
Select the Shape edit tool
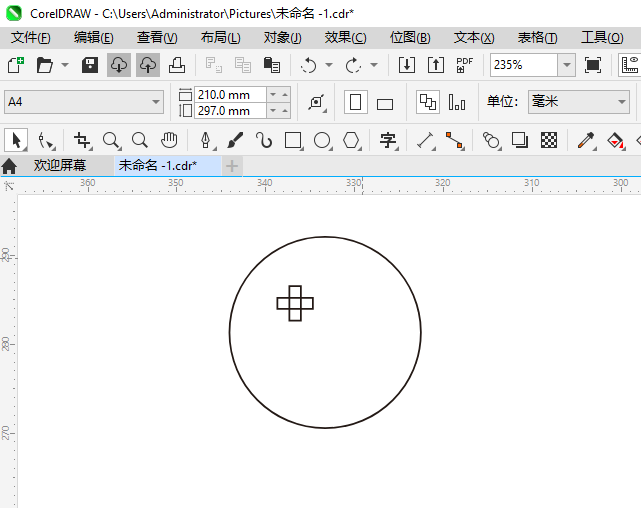pyautogui.click(x=45, y=141)
